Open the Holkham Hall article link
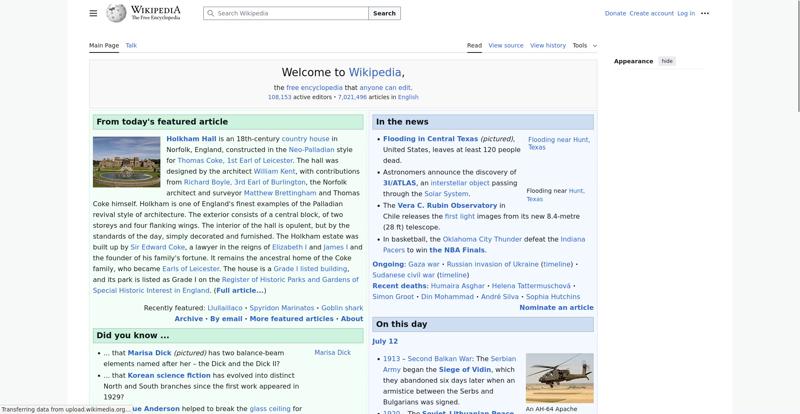Viewport: 800px width, 414px height. pyautogui.click(x=191, y=139)
